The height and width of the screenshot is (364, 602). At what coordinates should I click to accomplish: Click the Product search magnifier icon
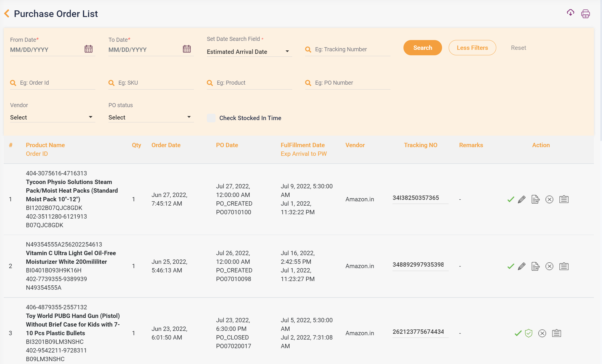(210, 83)
